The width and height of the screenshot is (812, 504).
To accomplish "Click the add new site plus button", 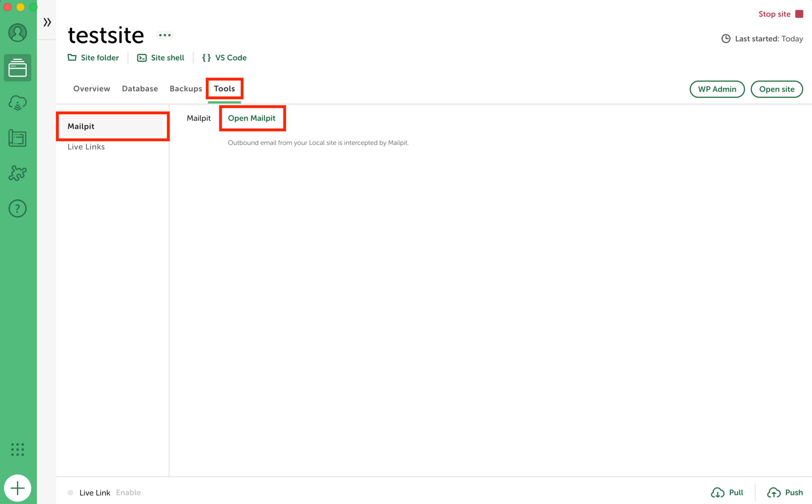I will 17,488.
